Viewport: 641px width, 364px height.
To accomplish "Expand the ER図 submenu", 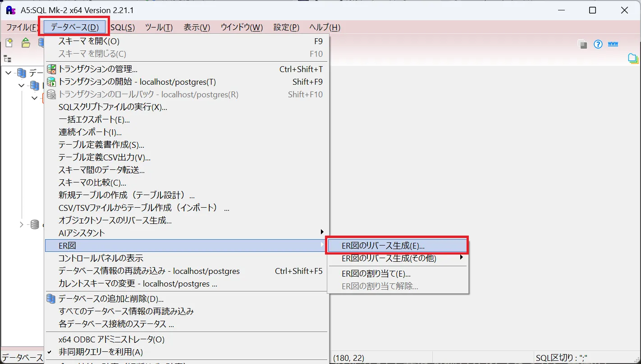I will 187,246.
